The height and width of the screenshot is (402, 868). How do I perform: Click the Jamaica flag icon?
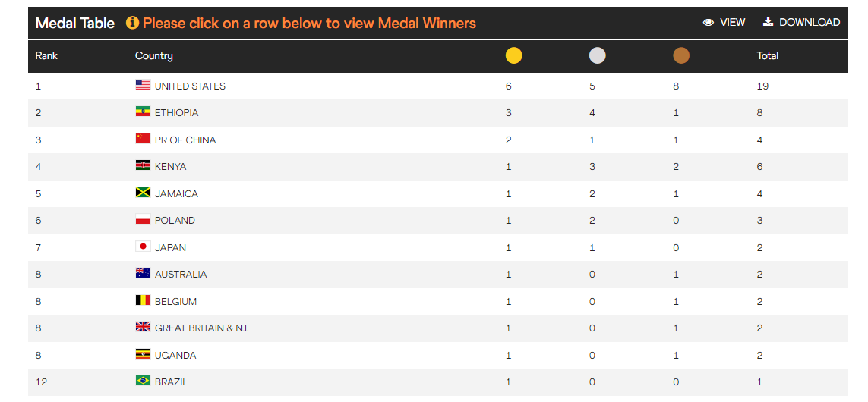(143, 193)
